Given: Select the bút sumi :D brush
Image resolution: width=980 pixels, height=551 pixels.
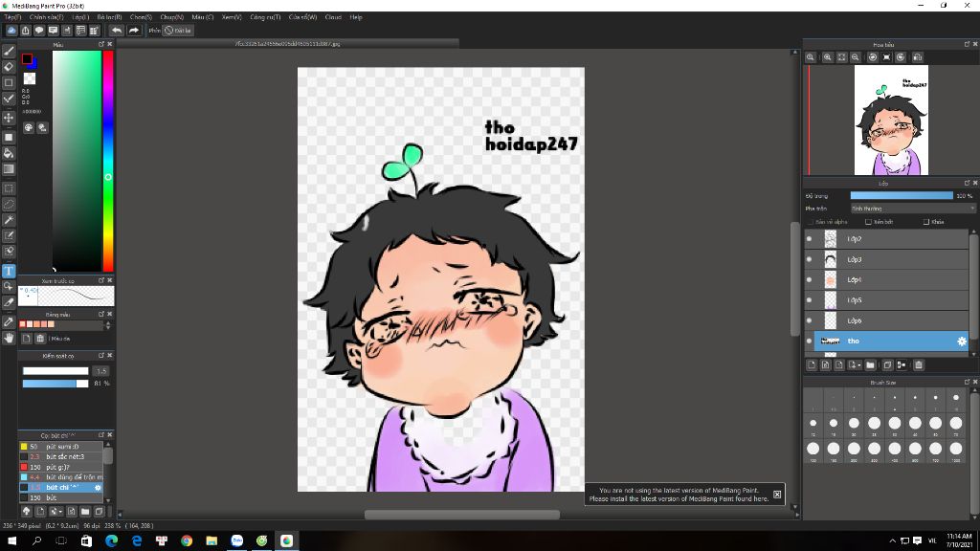Looking at the screenshot, I should point(61,447).
